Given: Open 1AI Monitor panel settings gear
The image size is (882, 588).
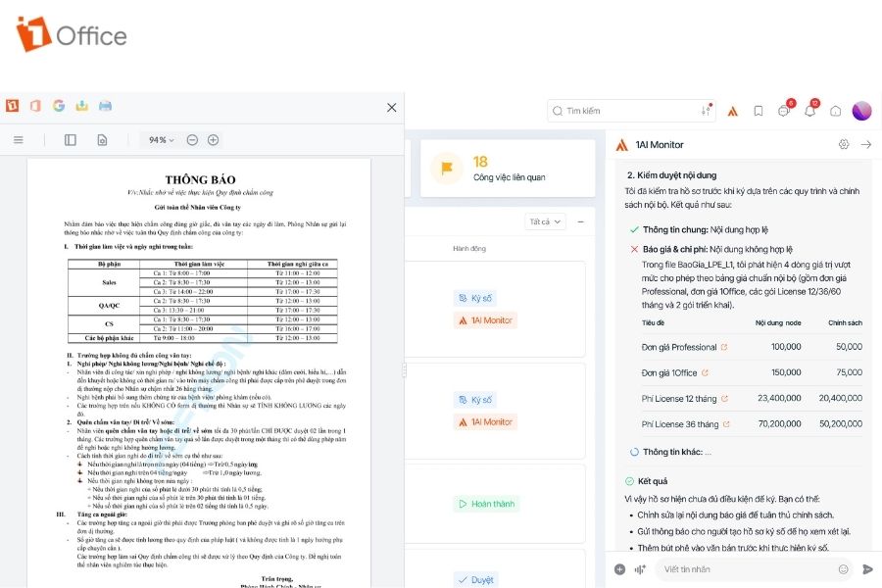Looking at the screenshot, I should click(844, 145).
